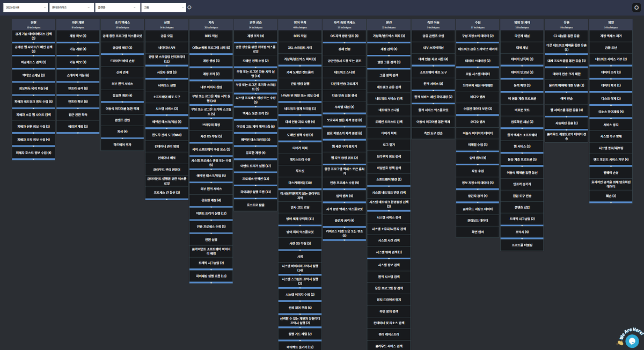
Task: Select the 정찰 tactic column header
Action: 33,24
